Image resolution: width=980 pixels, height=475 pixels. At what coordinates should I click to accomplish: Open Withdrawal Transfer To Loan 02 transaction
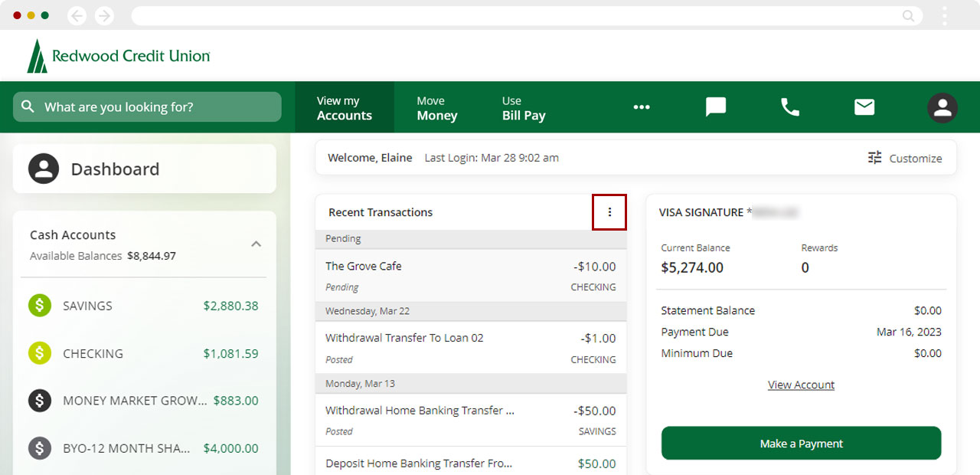point(471,348)
